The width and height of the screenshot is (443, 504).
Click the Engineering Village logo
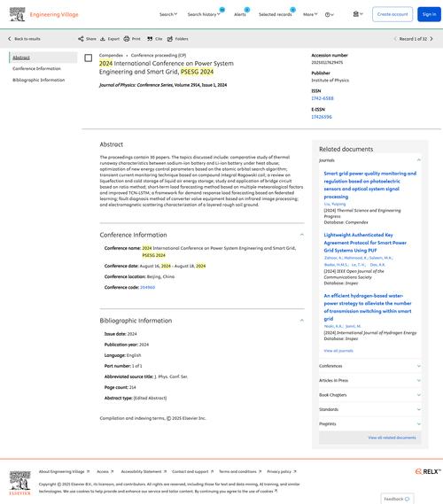(x=44, y=14)
